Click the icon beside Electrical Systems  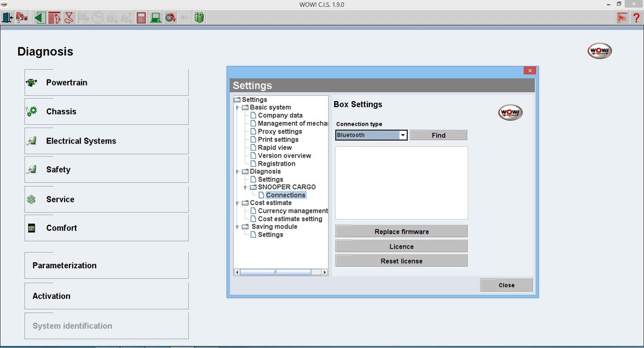click(31, 141)
